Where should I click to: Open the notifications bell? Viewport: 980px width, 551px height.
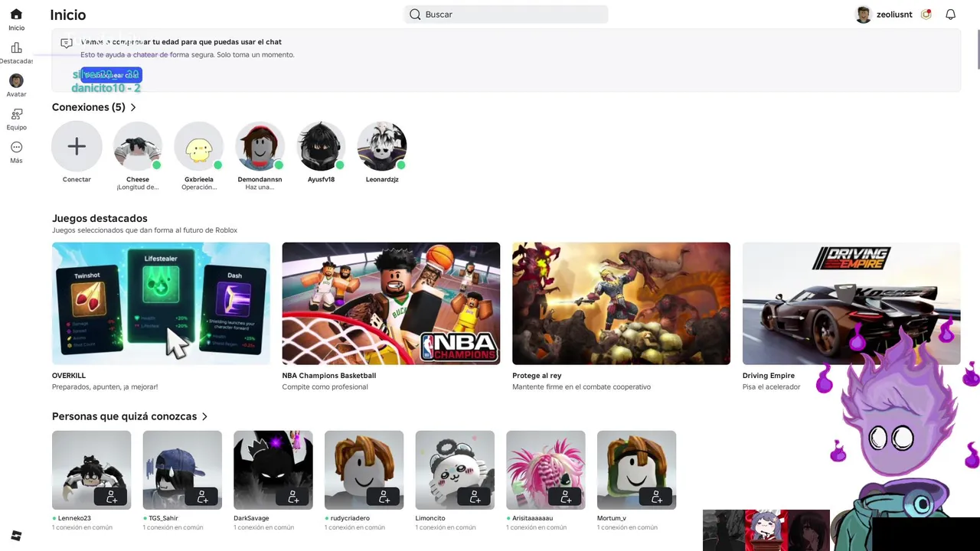click(950, 15)
